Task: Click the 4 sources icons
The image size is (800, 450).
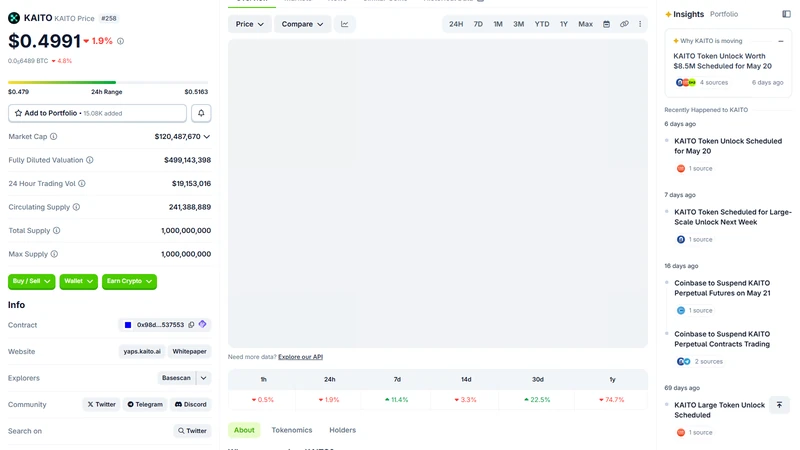Action: 686,82
